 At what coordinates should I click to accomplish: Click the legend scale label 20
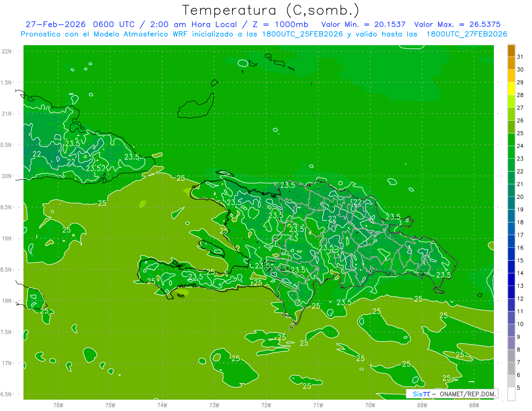pyautogui.click(x=520, y=197)
